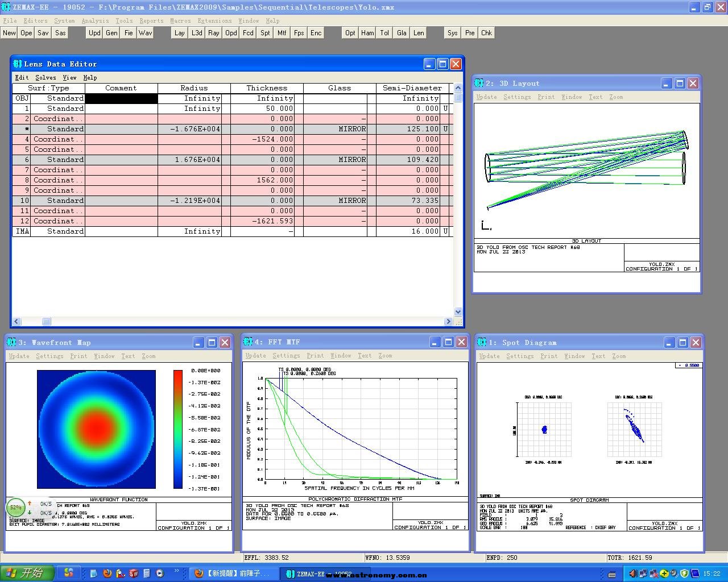Select the Surf:Type cell of the IMA row
Screen dimensions: 728x582
click(x=57, y=231)
